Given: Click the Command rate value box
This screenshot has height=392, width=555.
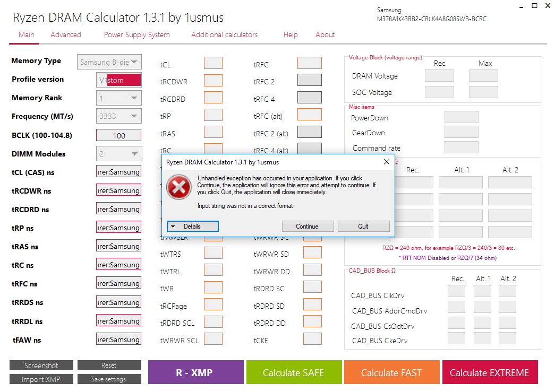Looking at the screenshot, I should (x=461, y=147).
